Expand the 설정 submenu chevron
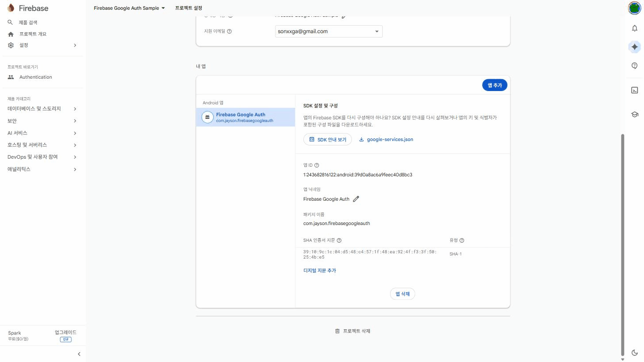This screenshot has height=362, width=644. point(75,45)
